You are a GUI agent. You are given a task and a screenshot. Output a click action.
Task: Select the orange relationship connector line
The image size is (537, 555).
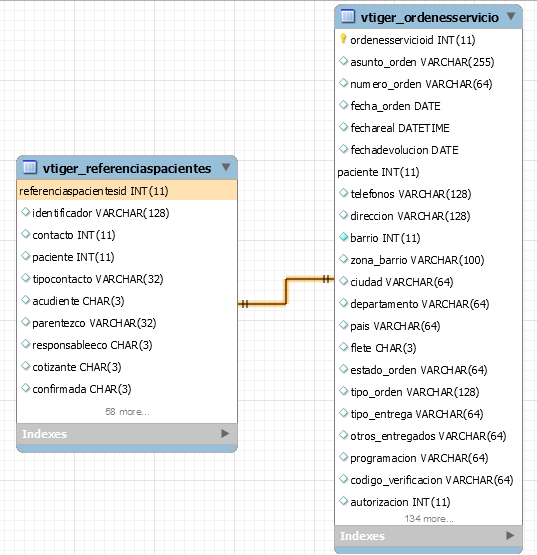286,291
